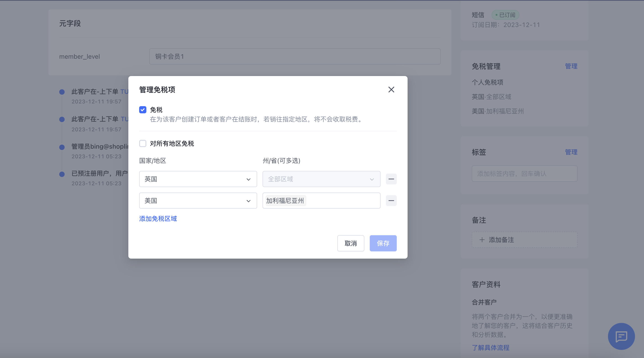Click the 美国·加利福尼亚州 exemption entry
Viewport: 644px width, 358px height.
click(x=498, y=111)
